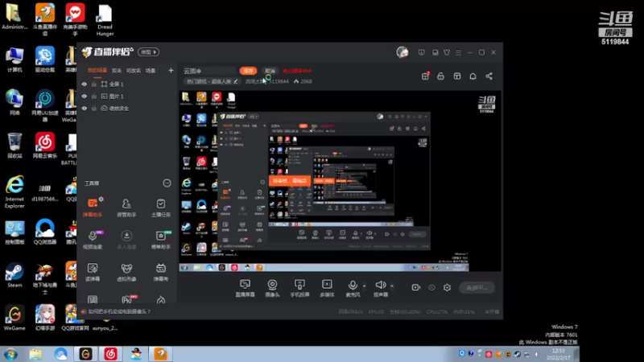
Task: Select the second scene tab
Action: click(x=117, y=71)
